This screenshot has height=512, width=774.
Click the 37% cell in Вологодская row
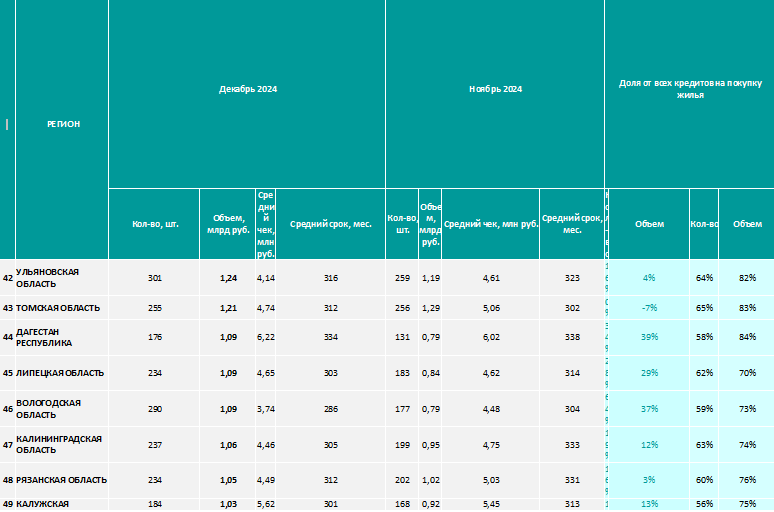pyautogui.click(x=649, y=409)
